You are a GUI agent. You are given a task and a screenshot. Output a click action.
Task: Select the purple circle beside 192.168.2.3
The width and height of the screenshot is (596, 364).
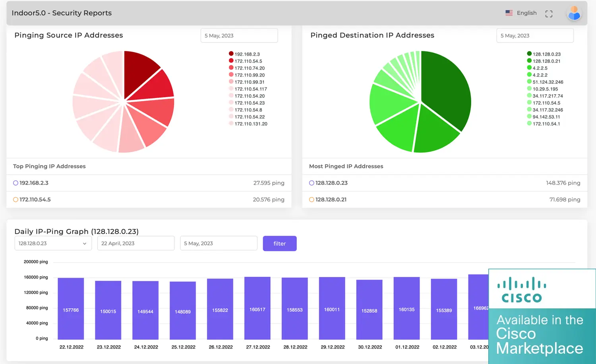(15, 183)
